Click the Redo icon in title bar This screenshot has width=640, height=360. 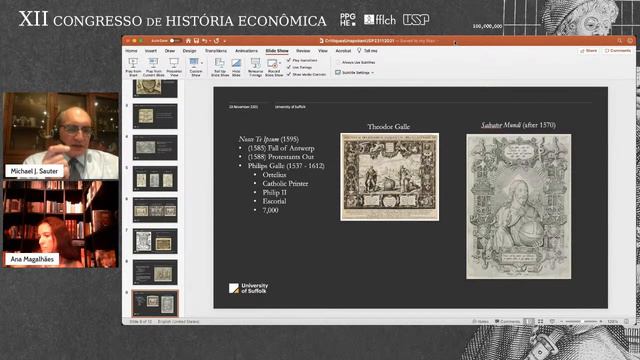(217, 41)
